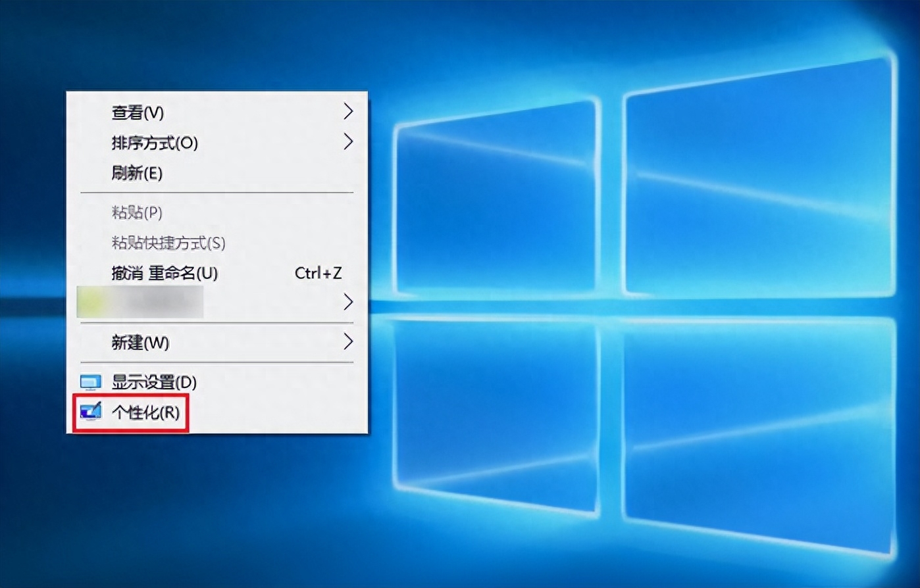Expand the 查看(V) submenu arrow
Viewport: 920px width, 588px height.
[x=348, y=112]
